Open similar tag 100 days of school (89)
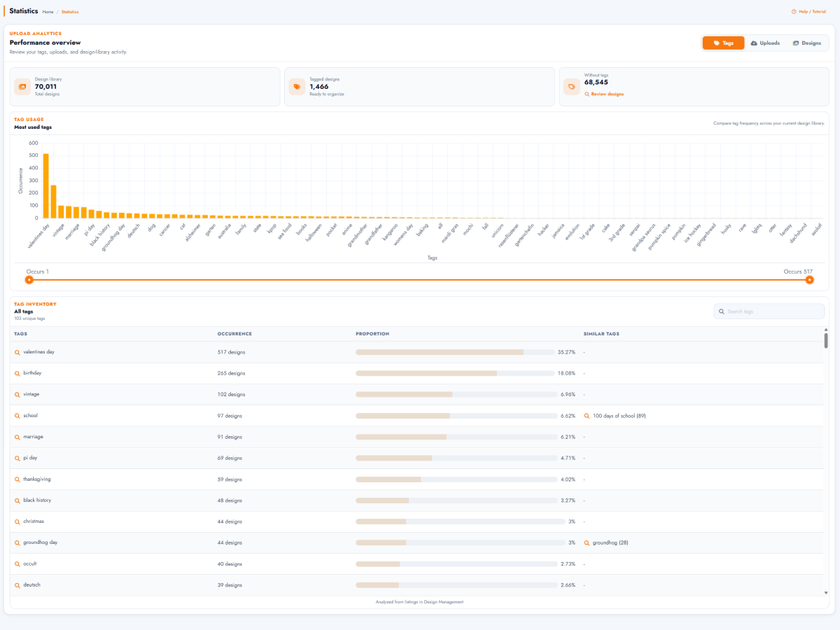This screenshot has width=840, height=630. (619, 416)
